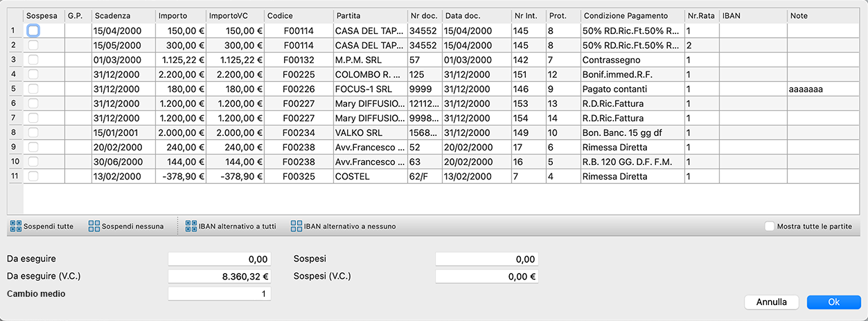
Task: Toggle Sospesa checkbox for COSTEL row
Action: point(33,176)
